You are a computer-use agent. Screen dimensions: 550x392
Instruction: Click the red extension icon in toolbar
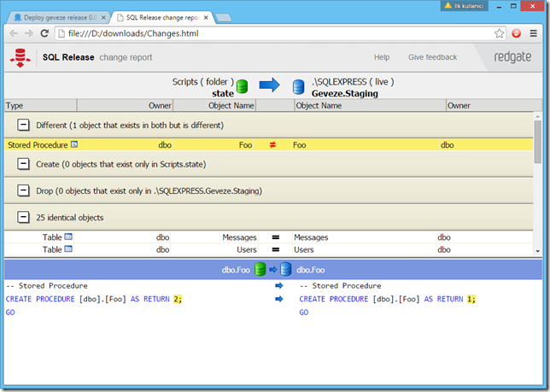pos(517,33)
